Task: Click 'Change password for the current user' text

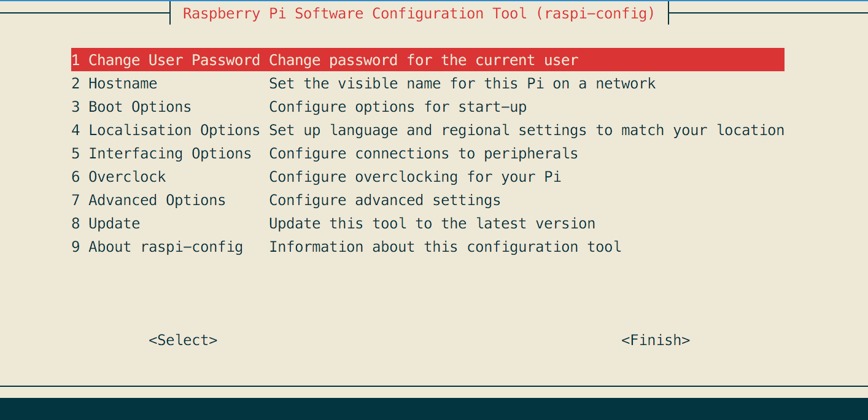Action: point(424,60)
